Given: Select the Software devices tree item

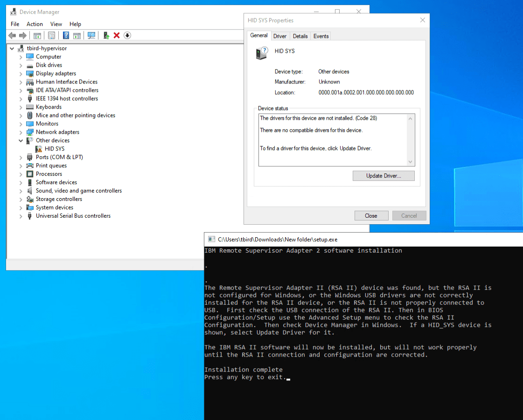Looking at the screenshot, I should tap(56, 182).
